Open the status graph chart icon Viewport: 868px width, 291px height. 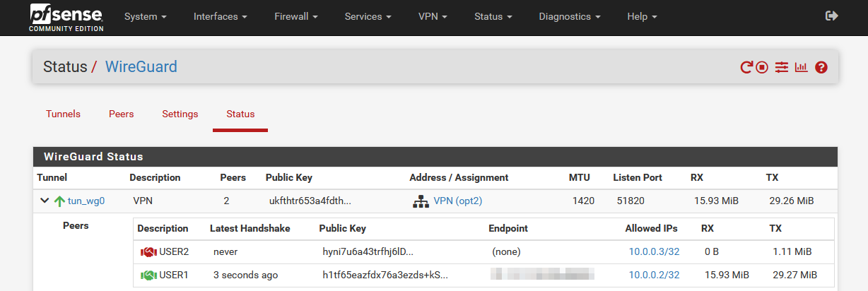point(801,68)
